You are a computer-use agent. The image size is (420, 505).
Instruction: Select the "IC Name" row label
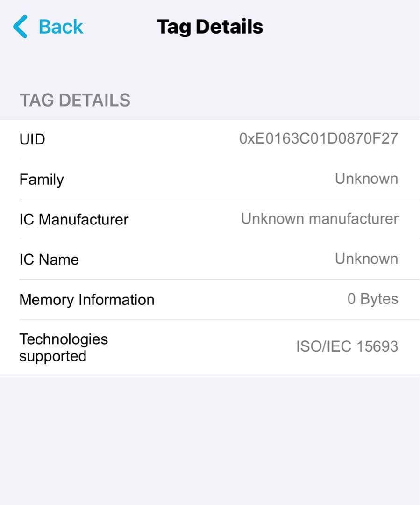pos(49,260)
